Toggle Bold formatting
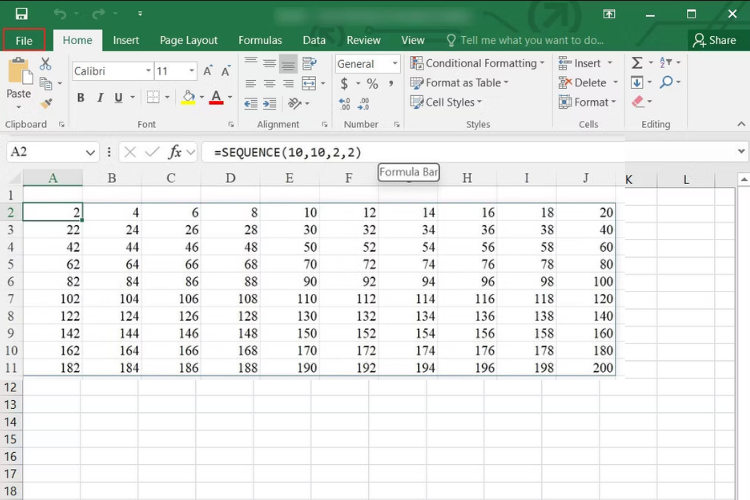 click(x=81, y=98)
